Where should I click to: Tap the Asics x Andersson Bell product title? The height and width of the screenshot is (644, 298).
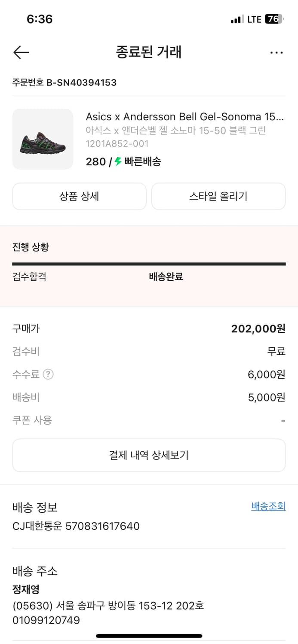185,116
